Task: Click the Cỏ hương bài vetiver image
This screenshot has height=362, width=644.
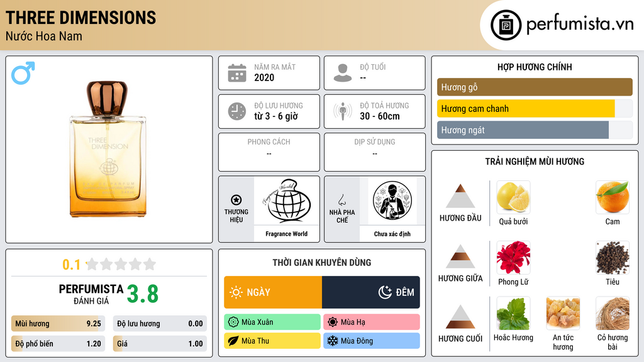Action: tap(613, 313)
